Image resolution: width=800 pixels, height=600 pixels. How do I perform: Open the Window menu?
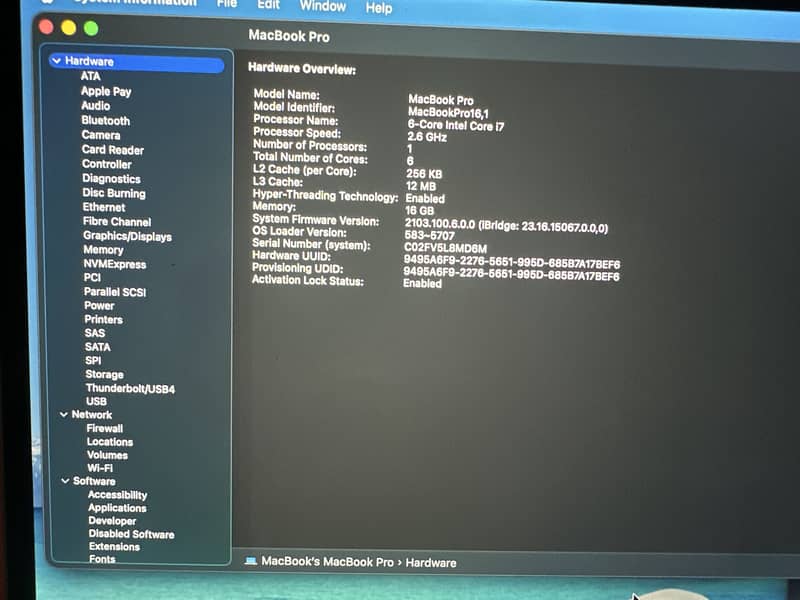pos(322,6)
